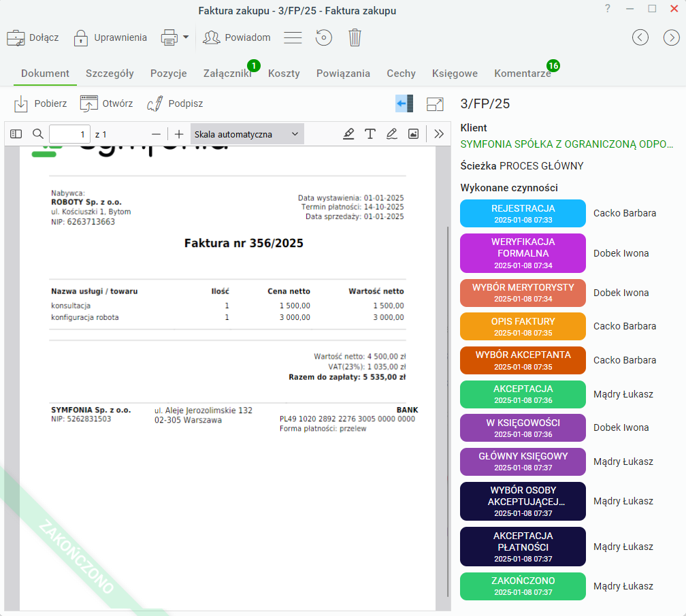Go to previous document arrow
Image resolution: width=686 pixels, height=616 pixels.
(x=640, y=37)
